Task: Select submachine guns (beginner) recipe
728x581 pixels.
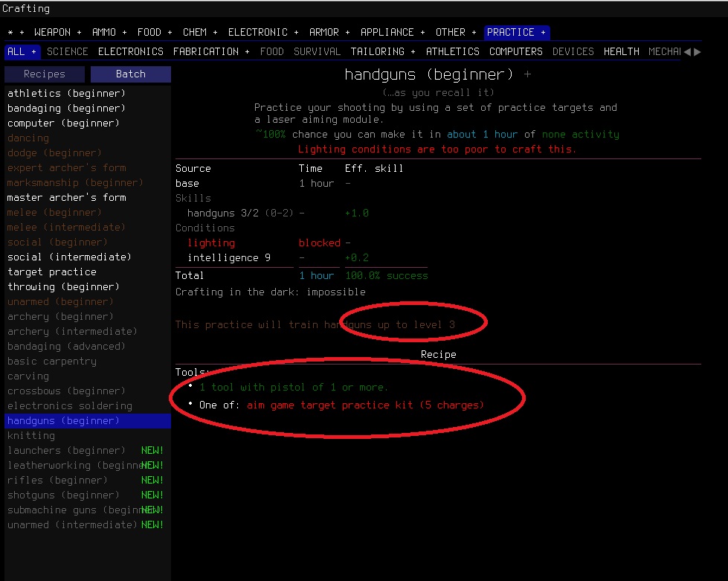Action: 88,510
